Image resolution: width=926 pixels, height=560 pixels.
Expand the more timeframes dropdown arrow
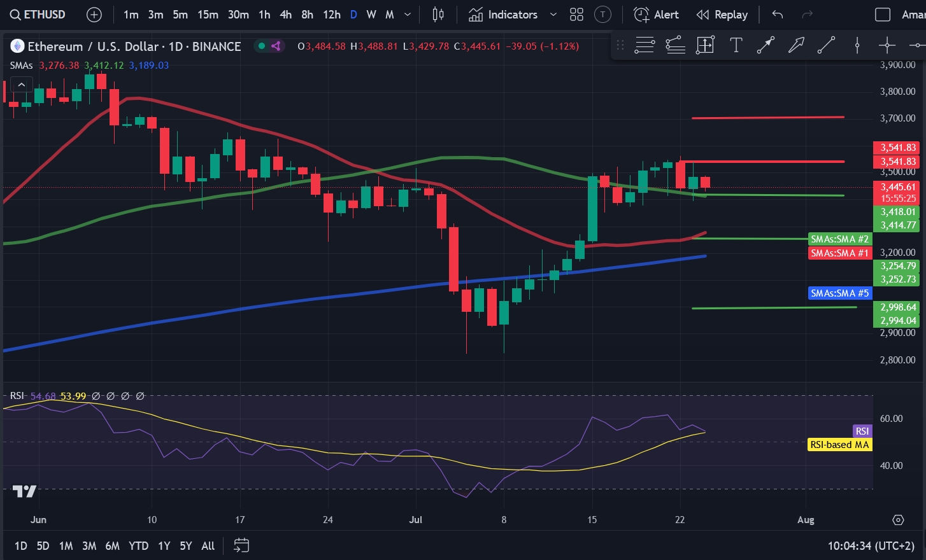coord(408,15)
